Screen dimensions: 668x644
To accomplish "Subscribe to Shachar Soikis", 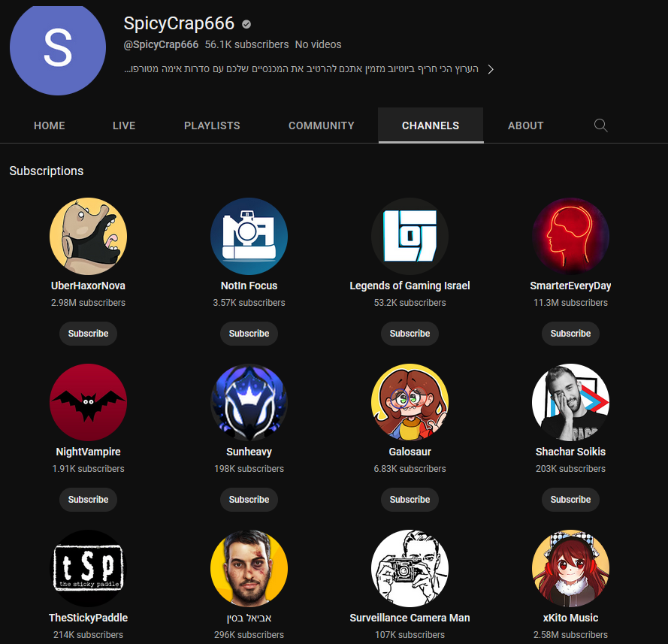I will [570, 500].
